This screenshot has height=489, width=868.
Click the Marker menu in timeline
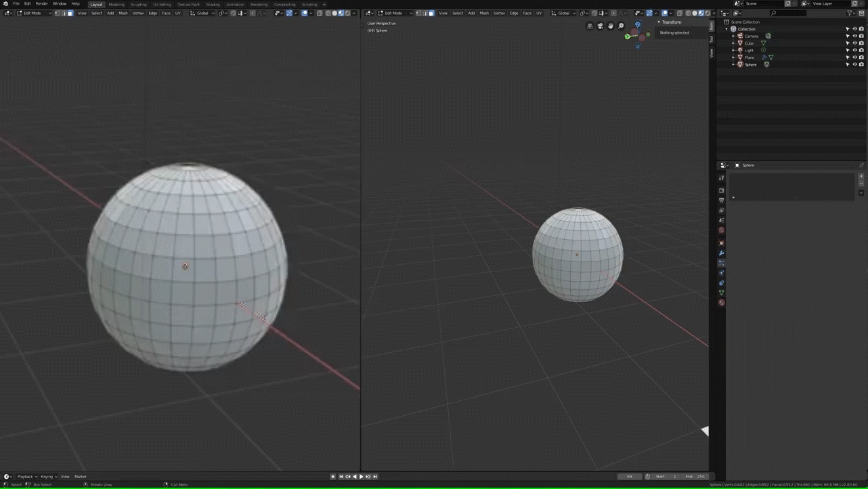tap(81, 477)
